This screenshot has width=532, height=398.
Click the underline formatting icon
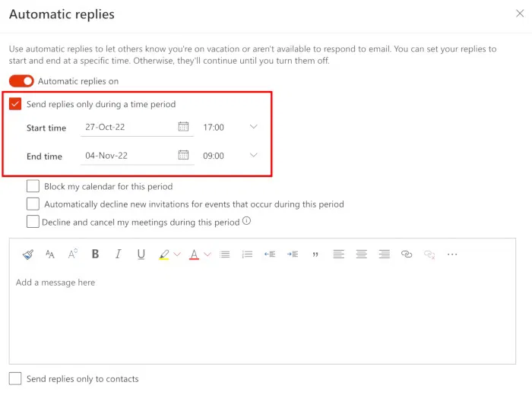(141, 254)
